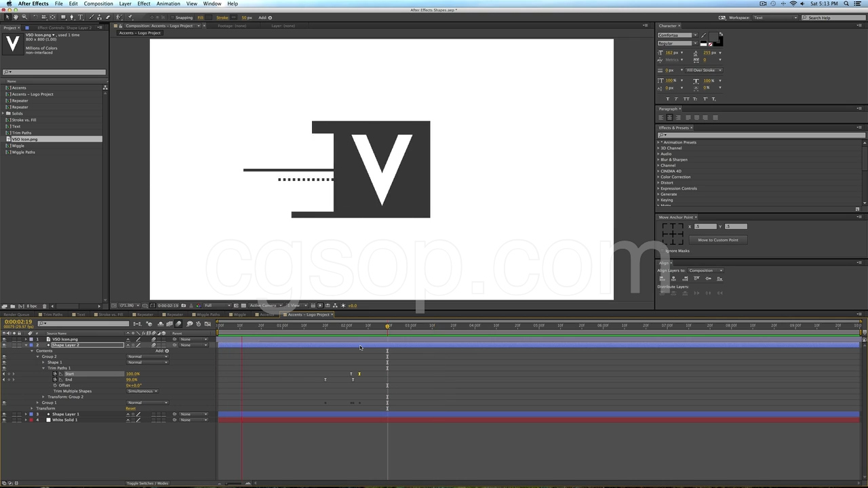The width and height of the screenshot is (868, 488).
Task: Hide Shape Layer 2 visibility eye
Action: click(x=4, y=345)
